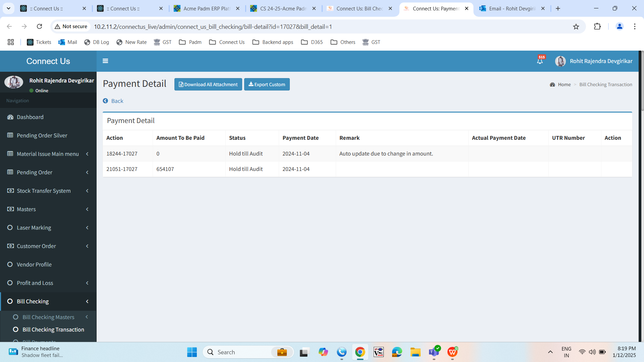
Task: Switch to CS 24-25-Acme Padm tab
Action: point(283,8)
